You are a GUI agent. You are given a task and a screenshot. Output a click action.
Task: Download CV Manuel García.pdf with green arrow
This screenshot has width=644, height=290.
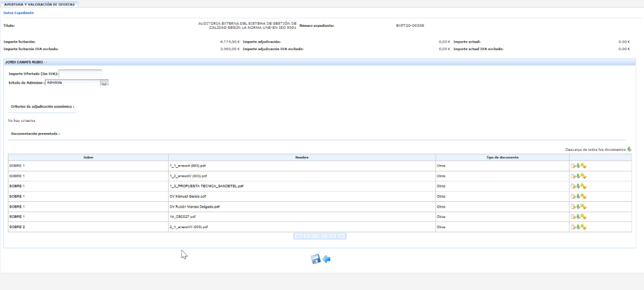click(x=578, y=196)
